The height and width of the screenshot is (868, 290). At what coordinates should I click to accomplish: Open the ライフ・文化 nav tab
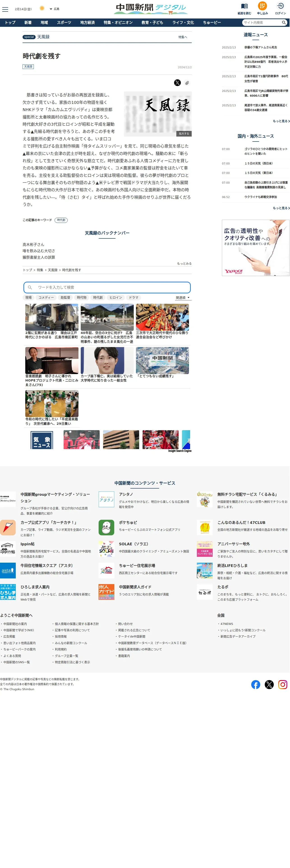(x=183, y=23)
